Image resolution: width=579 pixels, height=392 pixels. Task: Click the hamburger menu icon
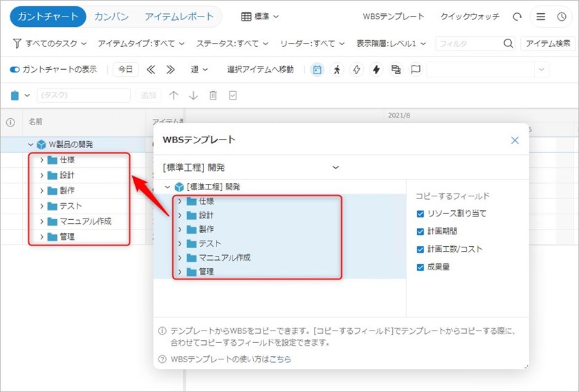point(541,17)
